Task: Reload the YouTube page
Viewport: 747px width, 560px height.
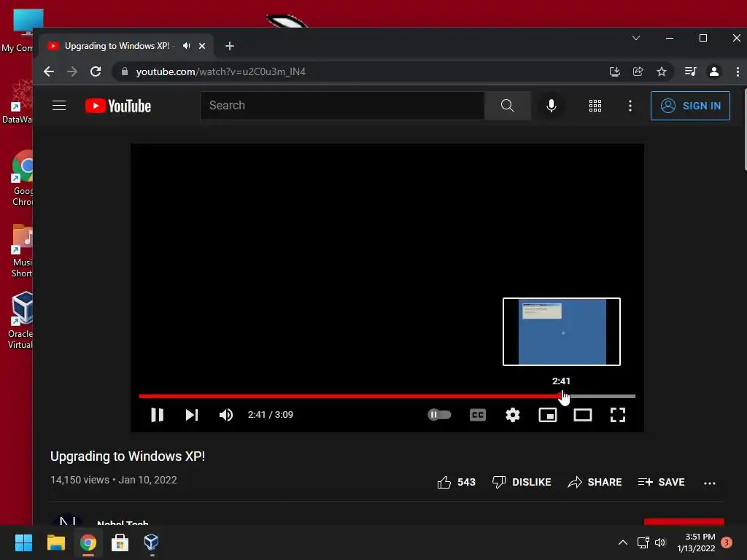Action: pos(96,71)
